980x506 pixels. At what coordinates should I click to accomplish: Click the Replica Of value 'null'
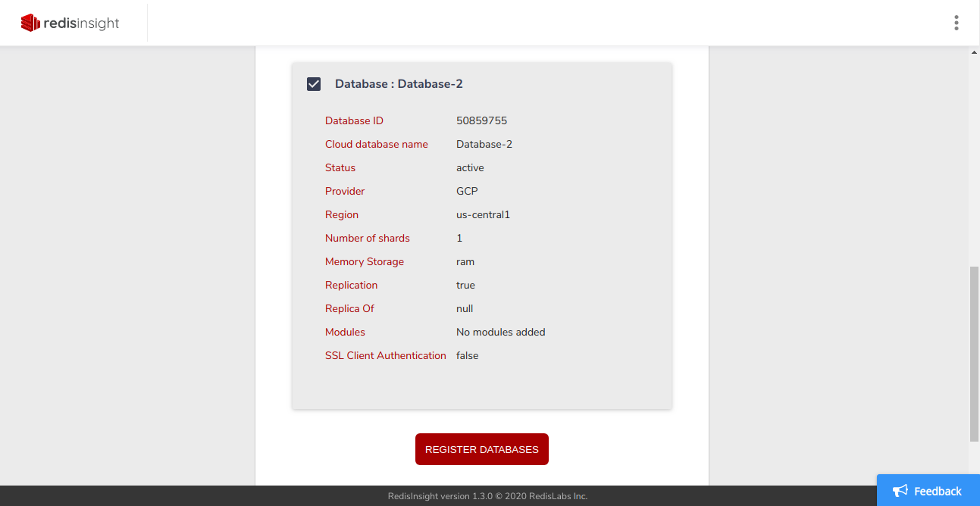465,308
